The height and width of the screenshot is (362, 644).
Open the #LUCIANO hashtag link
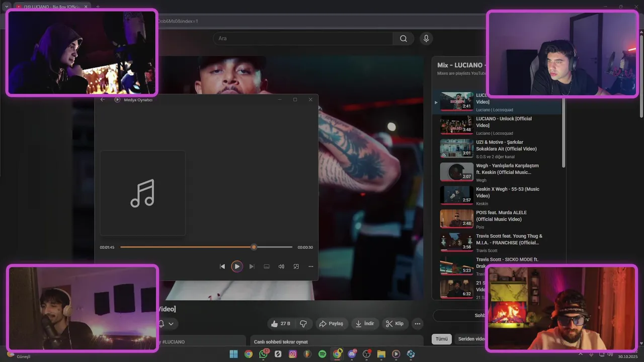click(173, 342)
